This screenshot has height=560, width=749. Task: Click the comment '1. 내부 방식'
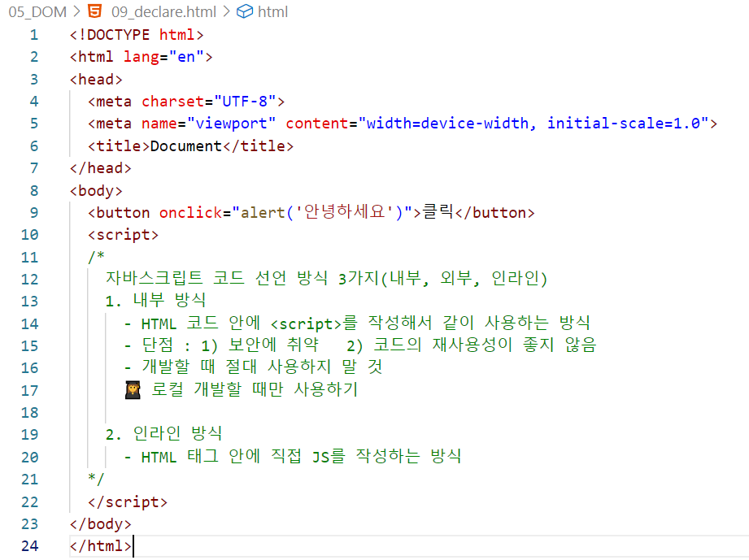pyautogui.click(x=155, y=300)
